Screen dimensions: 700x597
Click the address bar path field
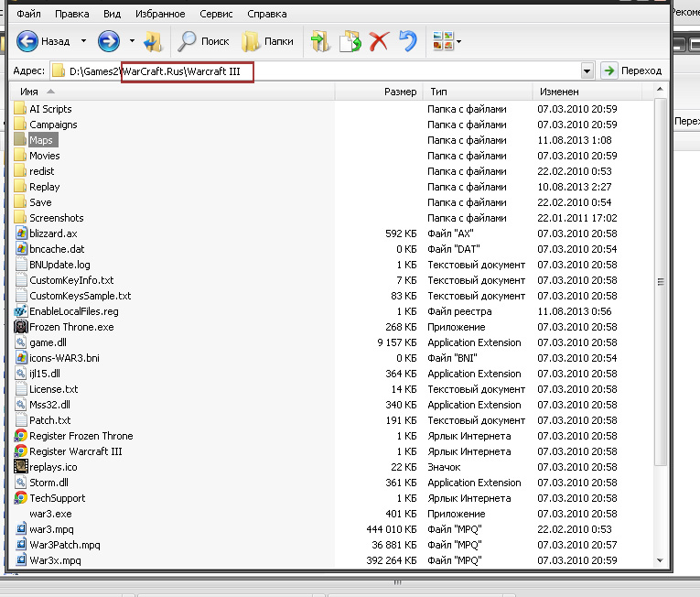(x=315, y=71)
